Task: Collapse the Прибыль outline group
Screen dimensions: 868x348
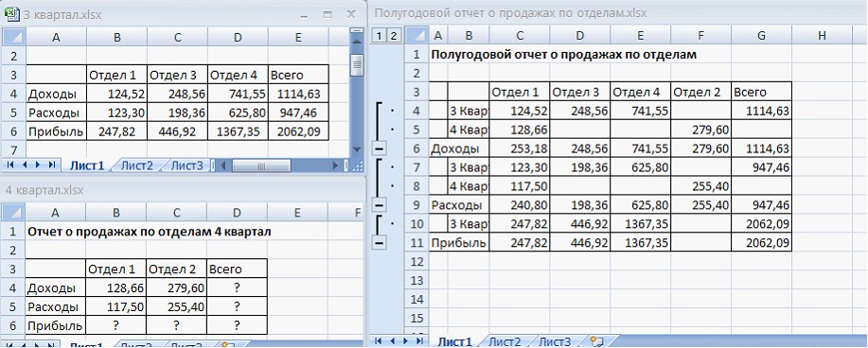Action: tap(380, 243)
